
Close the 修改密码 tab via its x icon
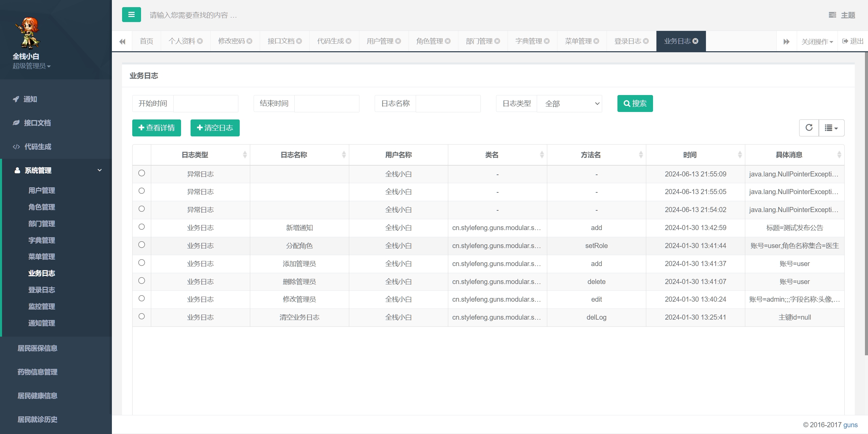coord(250,41)
